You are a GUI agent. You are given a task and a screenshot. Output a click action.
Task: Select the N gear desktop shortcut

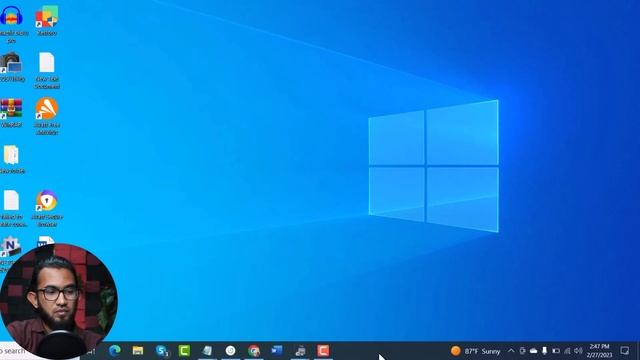[x=10, y=247]
